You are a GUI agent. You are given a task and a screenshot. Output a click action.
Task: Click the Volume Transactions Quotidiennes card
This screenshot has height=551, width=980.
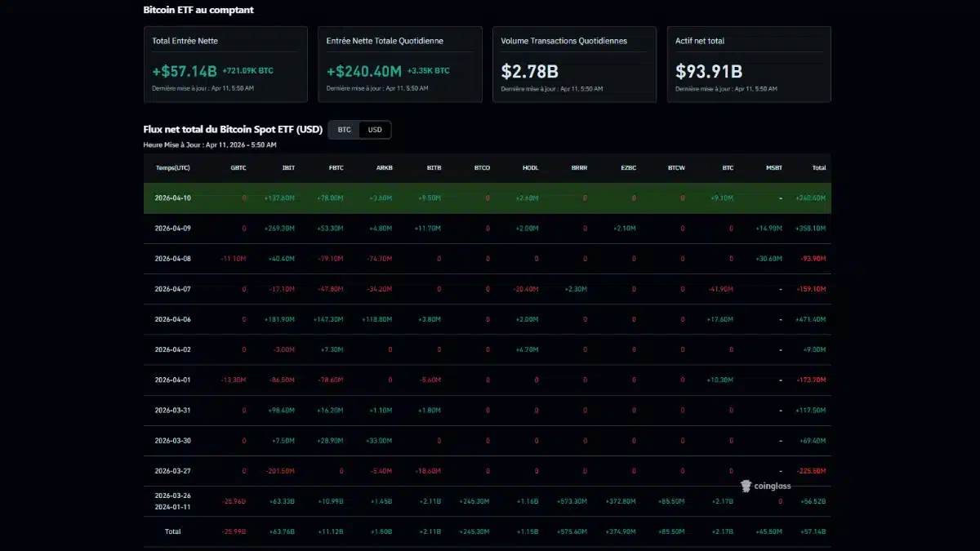574,64
